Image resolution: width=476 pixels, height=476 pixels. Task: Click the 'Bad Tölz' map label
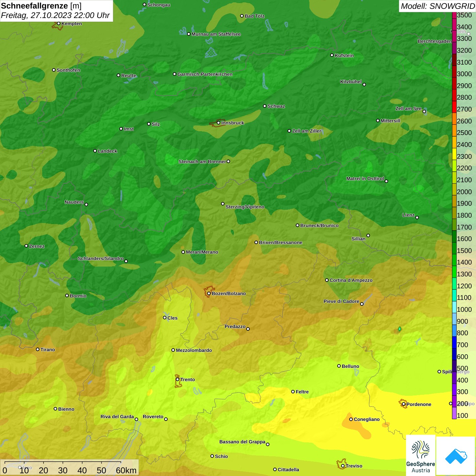click(254, 16)
